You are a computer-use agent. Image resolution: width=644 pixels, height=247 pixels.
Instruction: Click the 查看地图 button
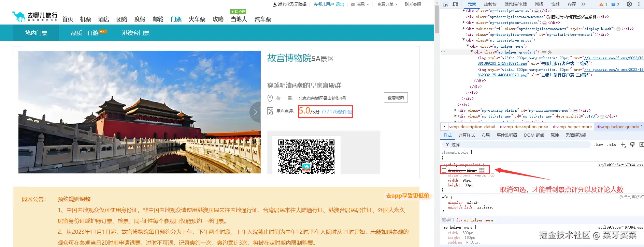pos(396,97)
